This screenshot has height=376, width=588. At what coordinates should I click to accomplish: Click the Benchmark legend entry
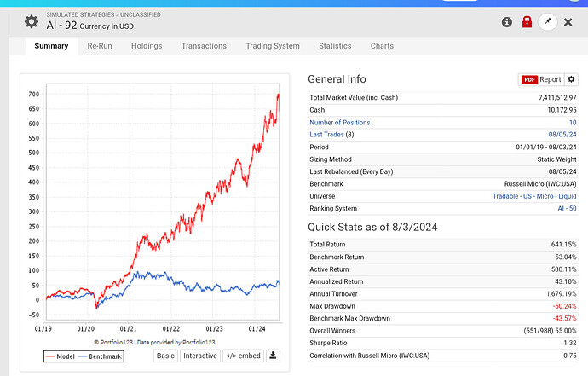101,356
